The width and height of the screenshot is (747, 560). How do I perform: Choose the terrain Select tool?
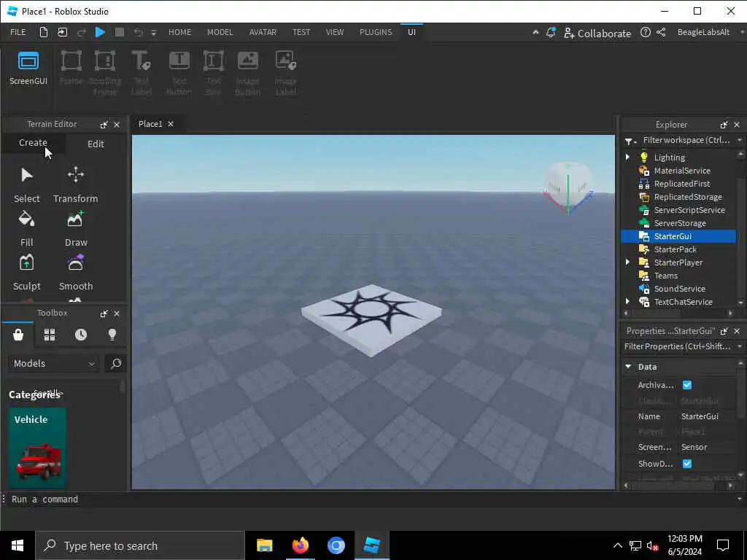click(27, 184)
